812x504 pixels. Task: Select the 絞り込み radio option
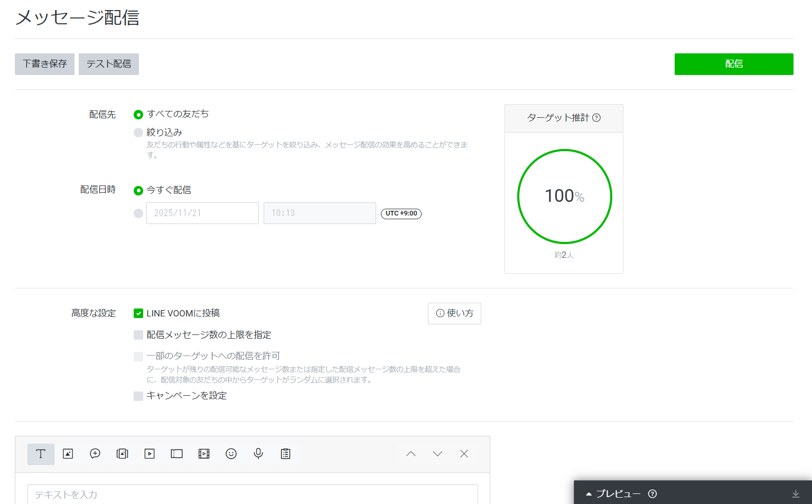point(138,133)
